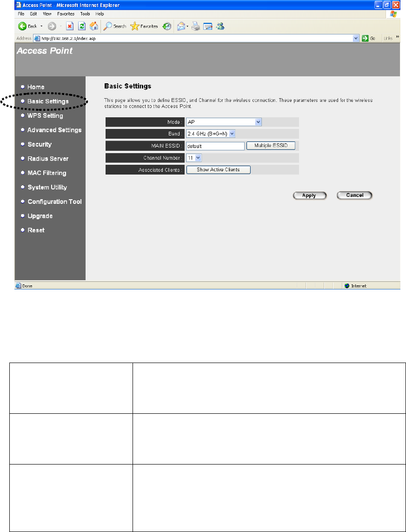Click the browser address bar URL
This screenshot has height=532, width=406.
tap(68, 38)
